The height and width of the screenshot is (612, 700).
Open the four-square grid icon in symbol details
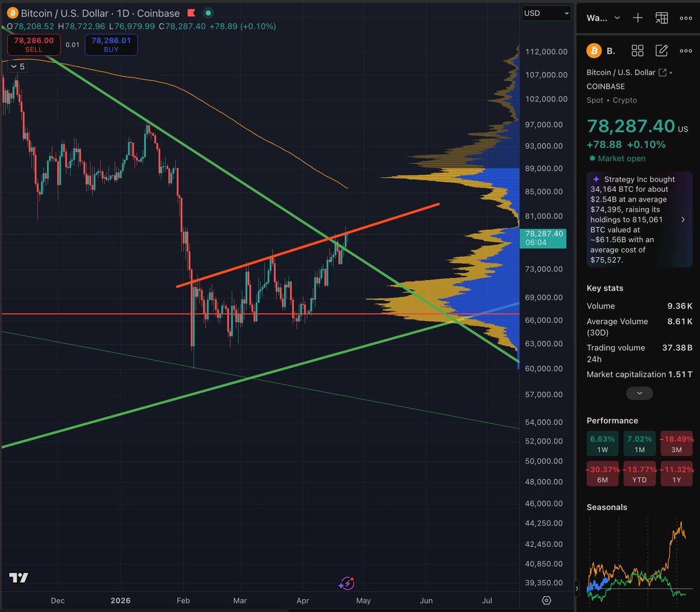(x=638, y=51)
